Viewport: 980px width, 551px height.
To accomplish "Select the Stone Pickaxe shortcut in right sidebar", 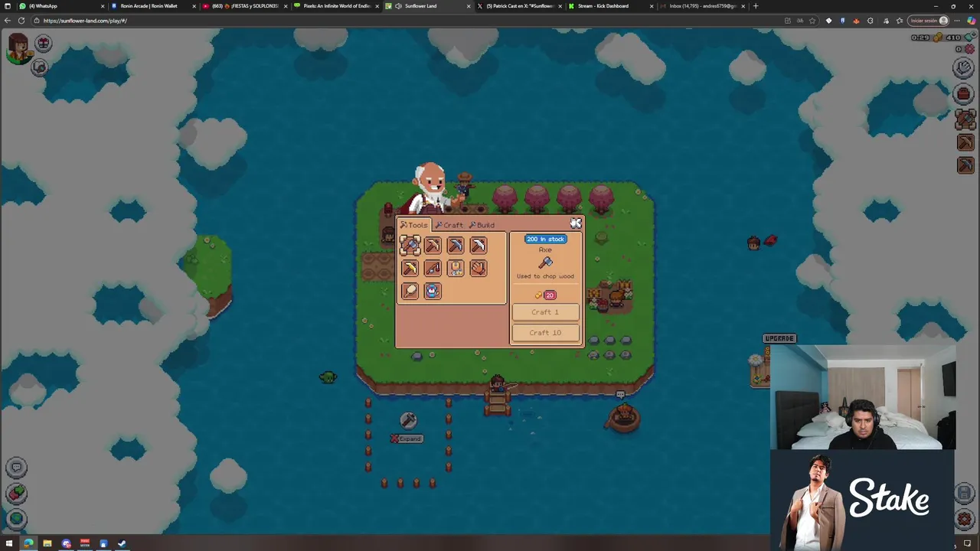I will coord(965,165).
